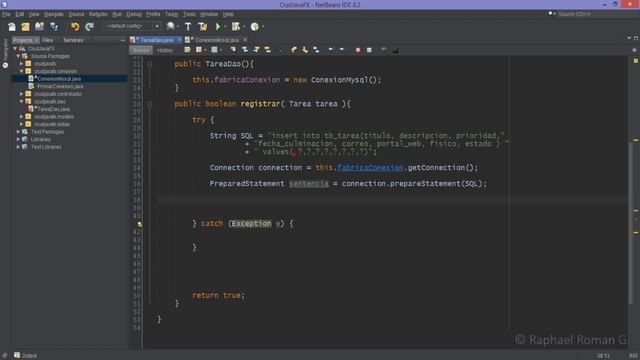Collapse the registrar method code fold
This screenshot has width=640, height=360.
point(150,104)
